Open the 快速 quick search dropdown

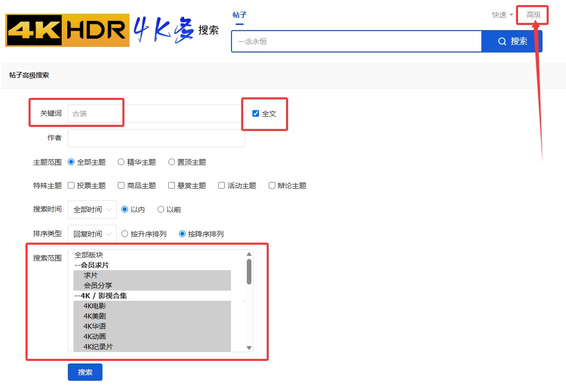coord(502,15)
